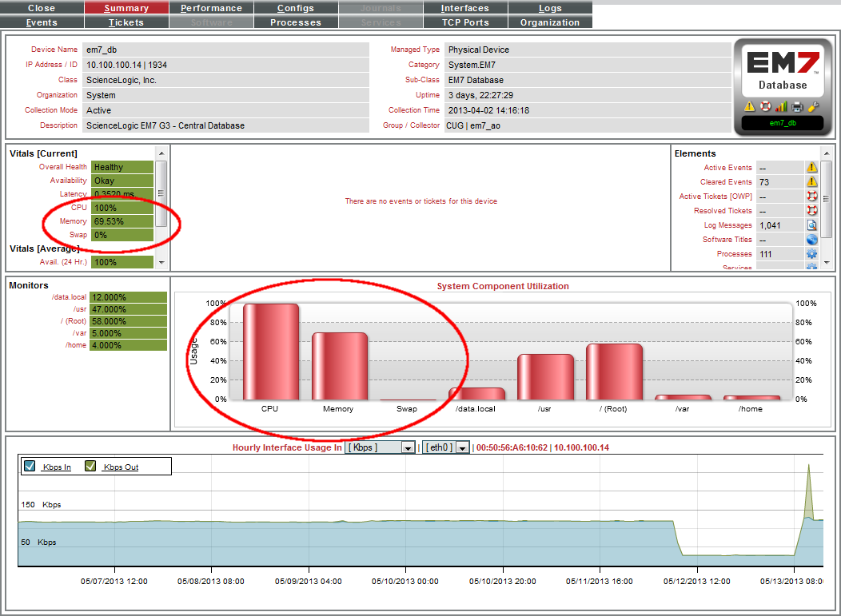The image size is (841, 616).
Task: Click the /home 4.000% monitor bar
Action: pos(128,345)
